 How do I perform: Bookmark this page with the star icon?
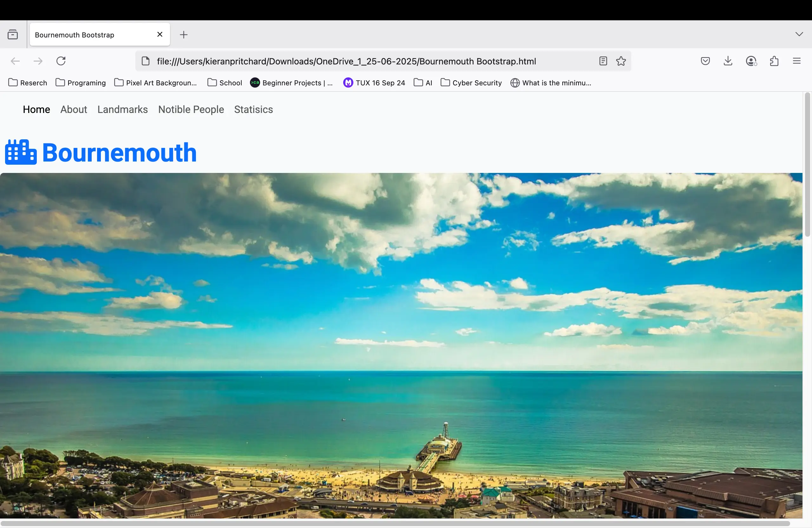(621, 61)
